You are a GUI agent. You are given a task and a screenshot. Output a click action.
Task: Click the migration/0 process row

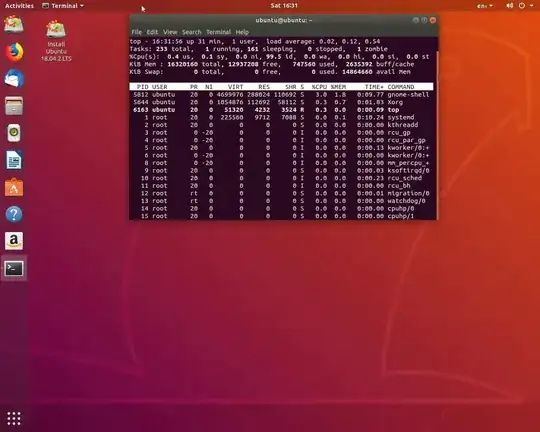pyautogui.click(x=281, y=193)
